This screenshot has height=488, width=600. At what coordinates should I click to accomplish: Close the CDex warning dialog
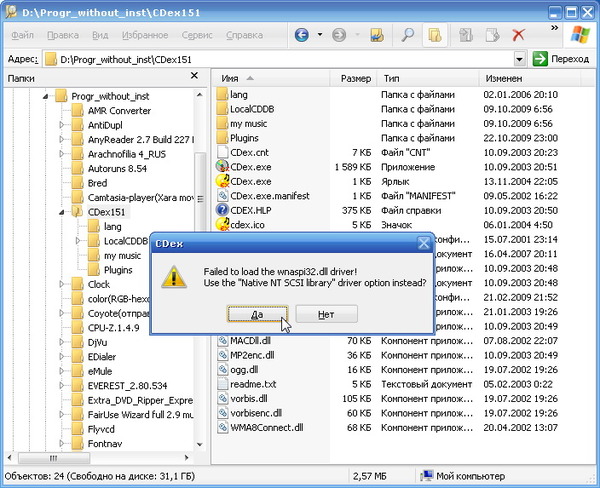(x=423, y=243)
